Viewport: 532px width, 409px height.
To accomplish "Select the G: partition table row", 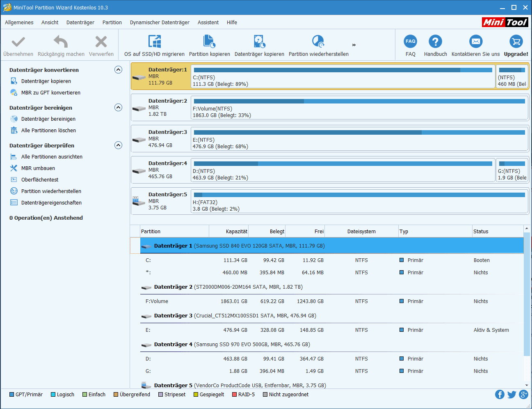I will [332, 371].
